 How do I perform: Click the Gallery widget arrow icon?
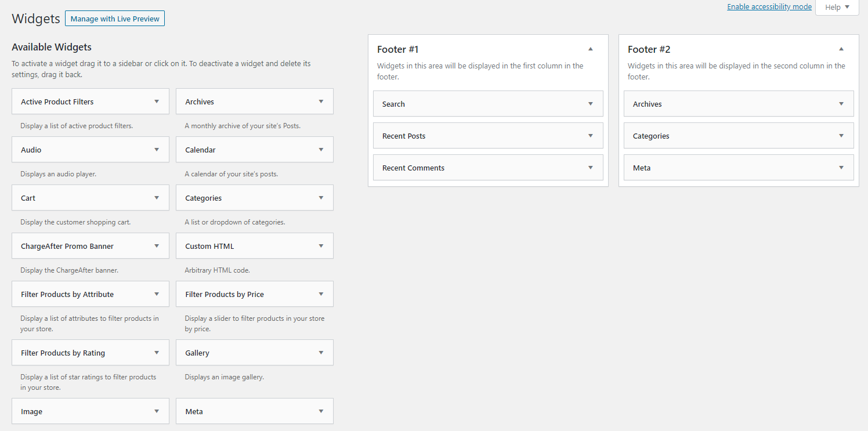[x=321, y=353]
